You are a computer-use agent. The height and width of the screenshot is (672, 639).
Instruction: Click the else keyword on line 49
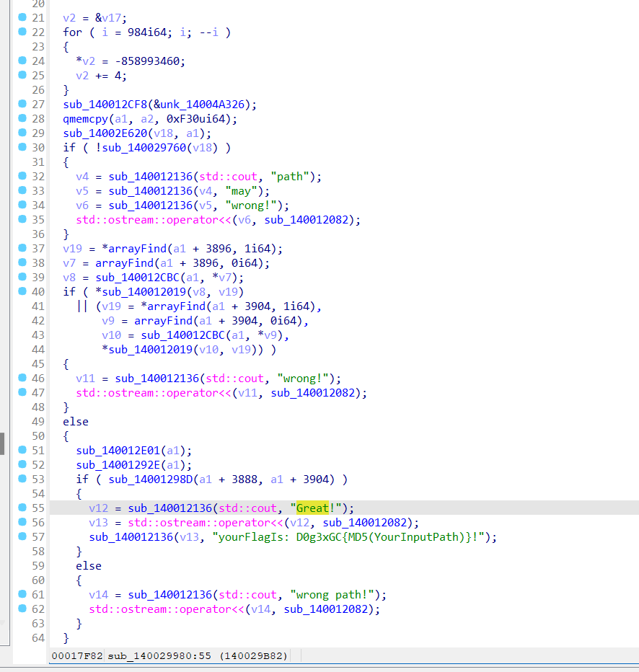point(76,422)
